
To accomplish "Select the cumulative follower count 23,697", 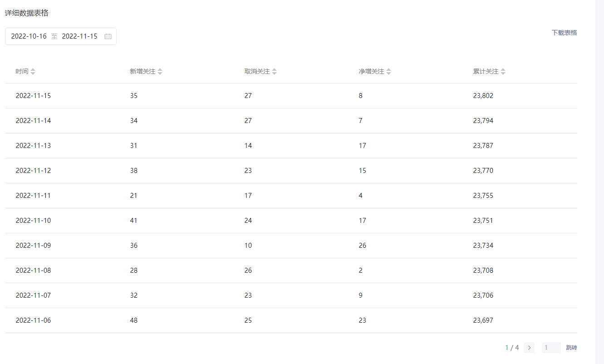I will pyautogui.click(x=483, y=320).
